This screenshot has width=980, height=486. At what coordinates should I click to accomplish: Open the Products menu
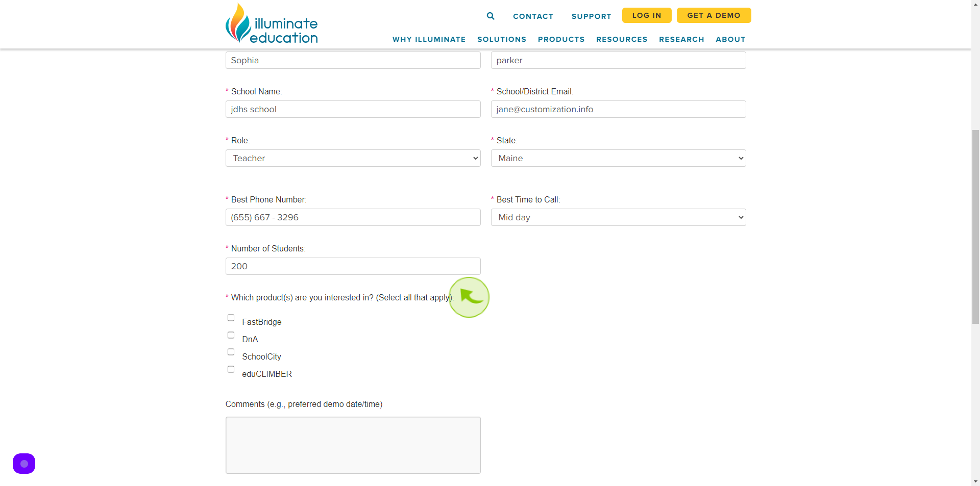click(561, 39)
